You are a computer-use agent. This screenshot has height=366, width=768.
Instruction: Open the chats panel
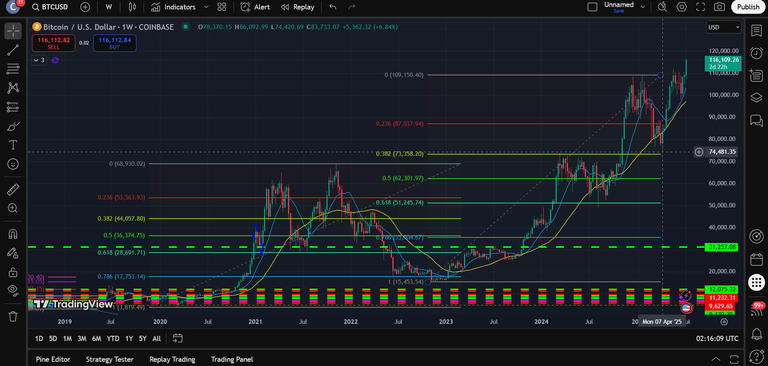click(756, 120)
